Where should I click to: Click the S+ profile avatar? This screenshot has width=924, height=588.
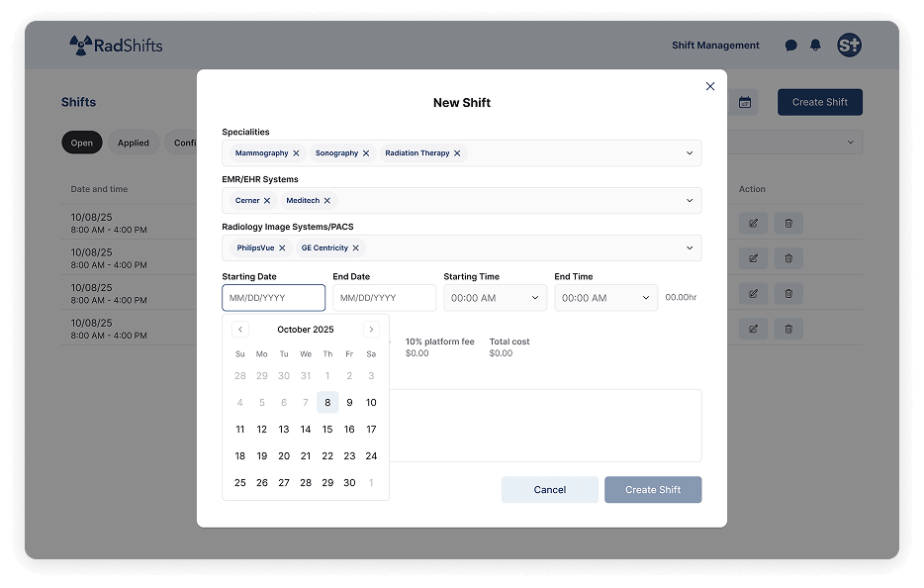pyautogui.click(x=849, y=45)
